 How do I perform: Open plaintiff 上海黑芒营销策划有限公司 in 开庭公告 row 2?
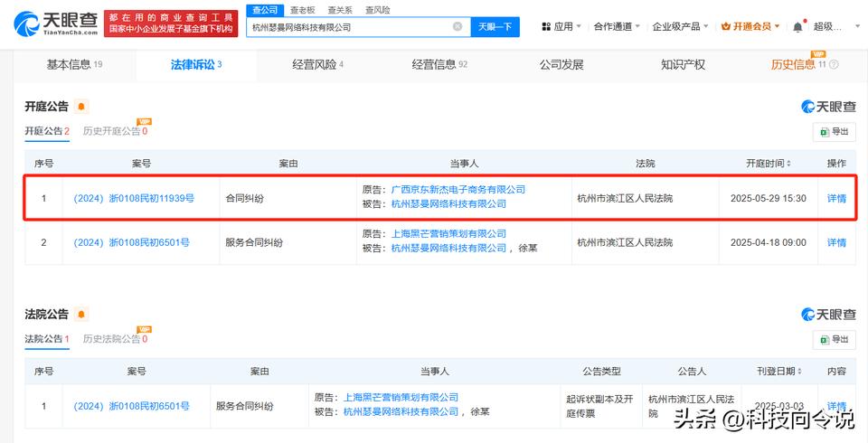coord(449,233)
